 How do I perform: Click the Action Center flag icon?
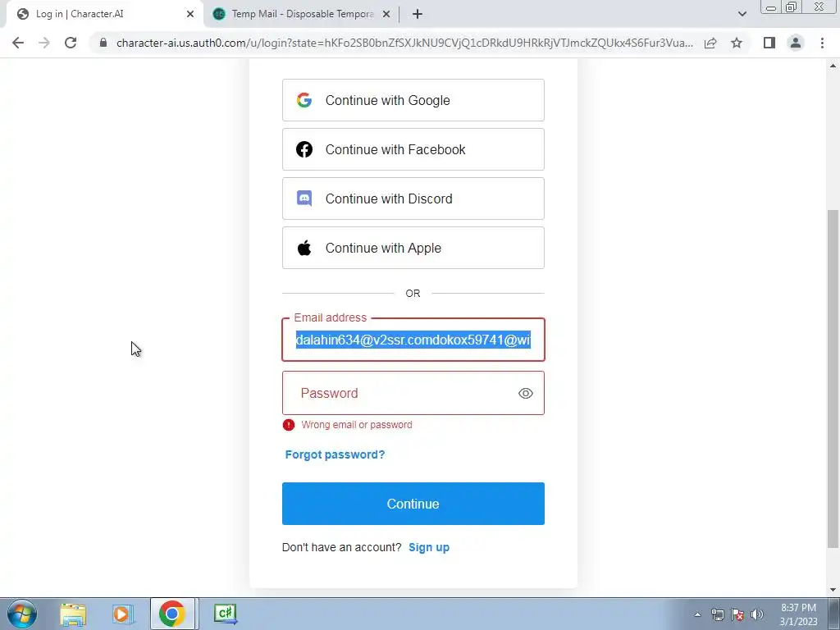point(737,614)
